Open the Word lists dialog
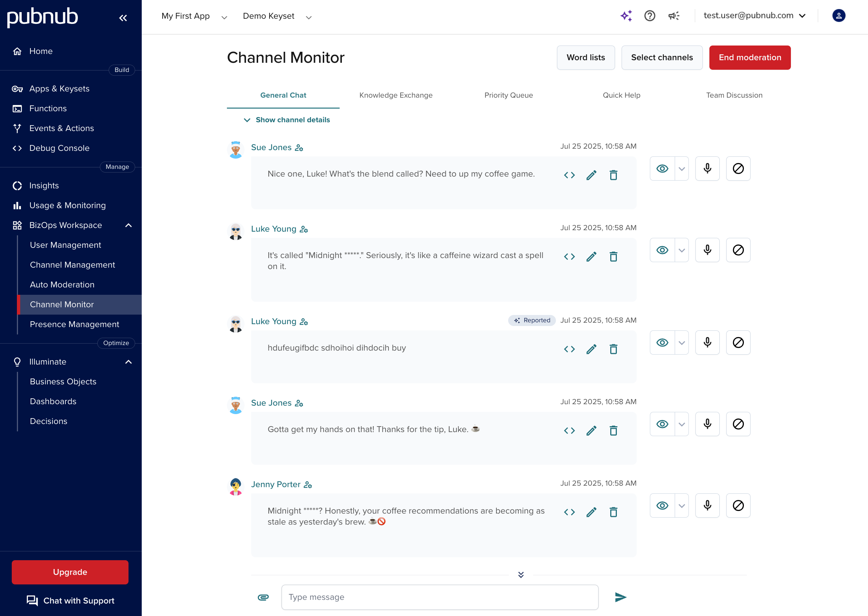Viewport: 868px width, 616px height. (586, 57)
